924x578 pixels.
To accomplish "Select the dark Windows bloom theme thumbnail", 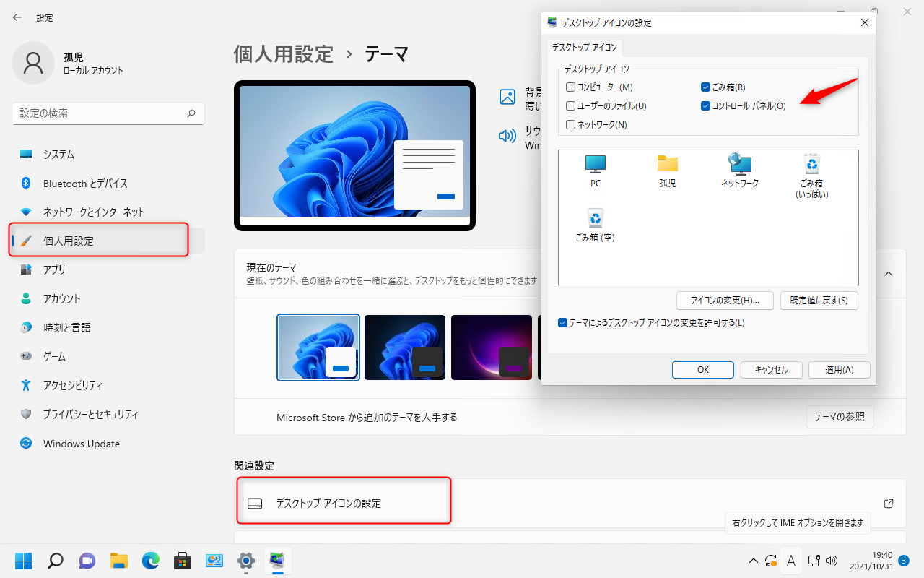I will (x=405, y=348).
